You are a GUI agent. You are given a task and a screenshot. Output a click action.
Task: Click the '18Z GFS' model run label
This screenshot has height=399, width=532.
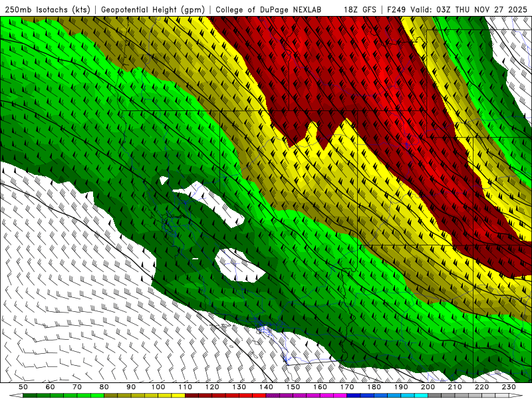coord(360,9)
